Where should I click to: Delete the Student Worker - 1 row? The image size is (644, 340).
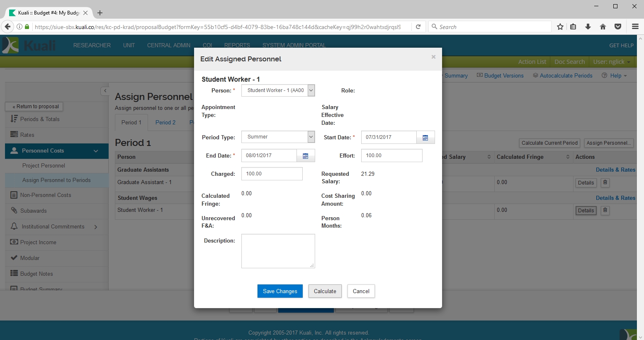[605, 210]
